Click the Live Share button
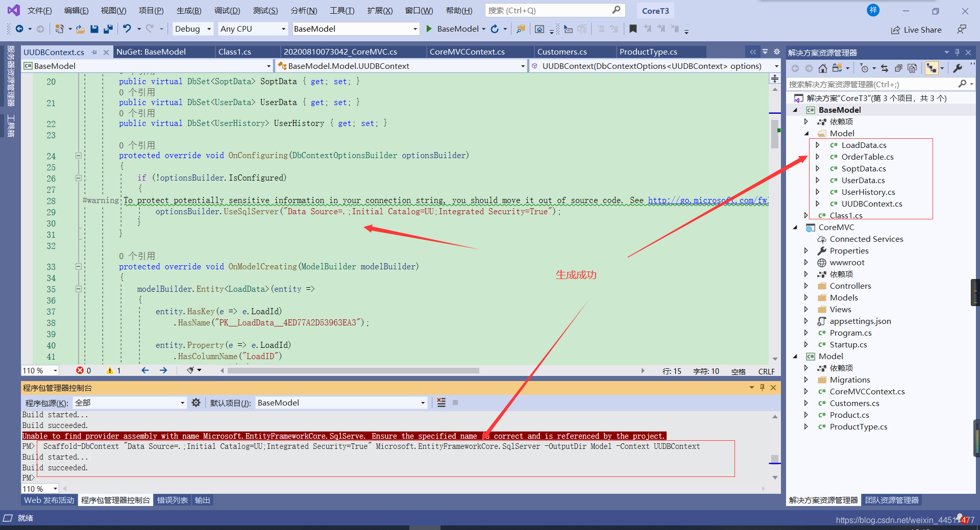This screenshot has height=530, width=980. pos(916,30)
